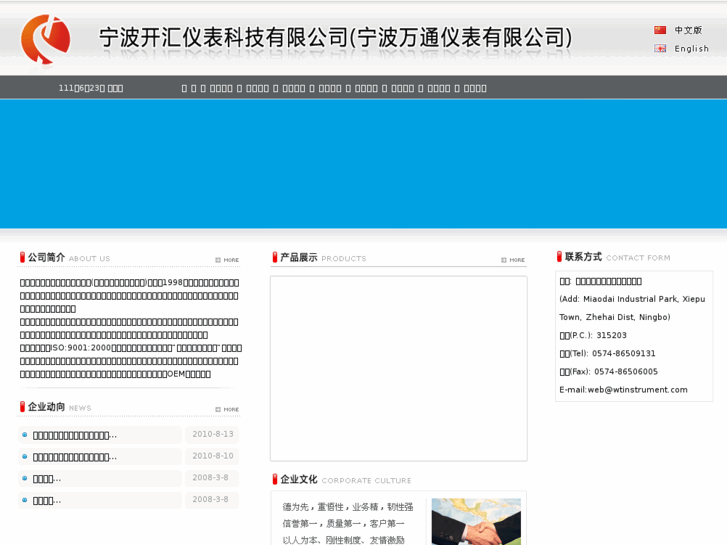Click the 产品展示 PRODUCTS heading
Viewport: 727px width, 545px height.
point(319,257)
